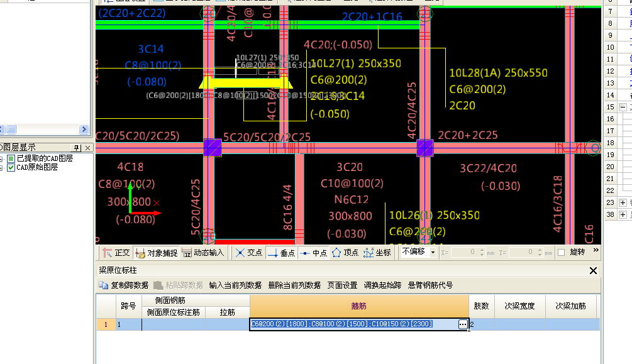632x364 pixels.
Task: Expand row 38 in right panel
Action: (623, 214)
